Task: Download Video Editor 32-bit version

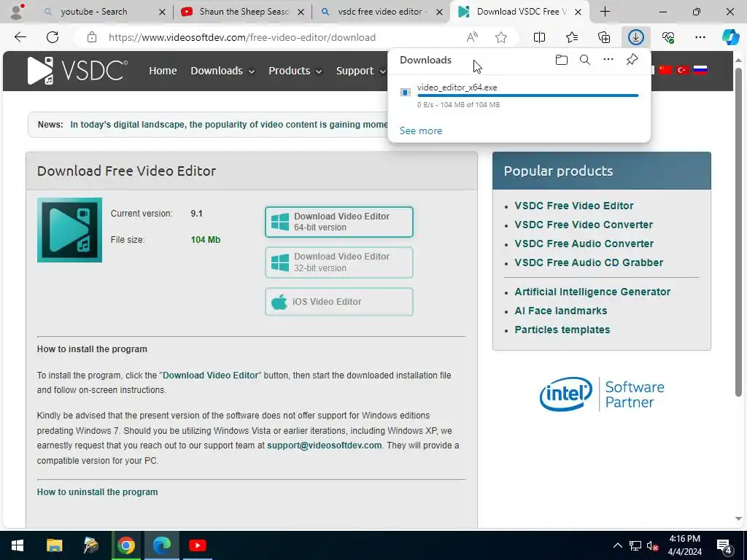Action: pyautogui.click(x=338, y=262)
